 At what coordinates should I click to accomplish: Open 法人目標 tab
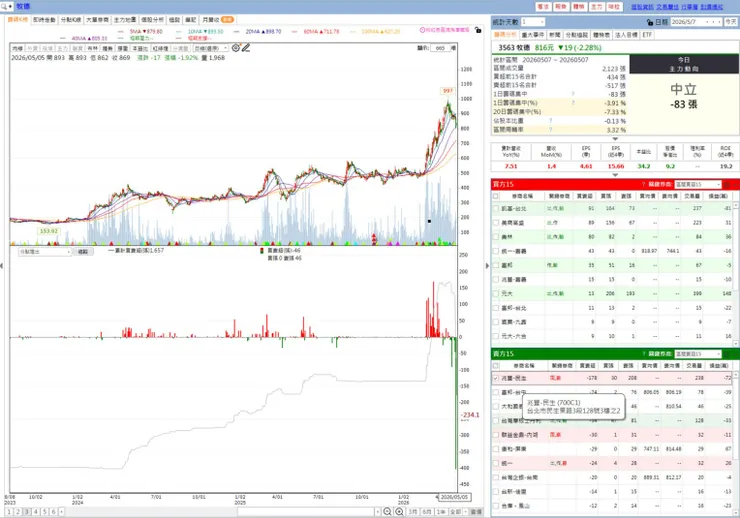coord(626,35)
